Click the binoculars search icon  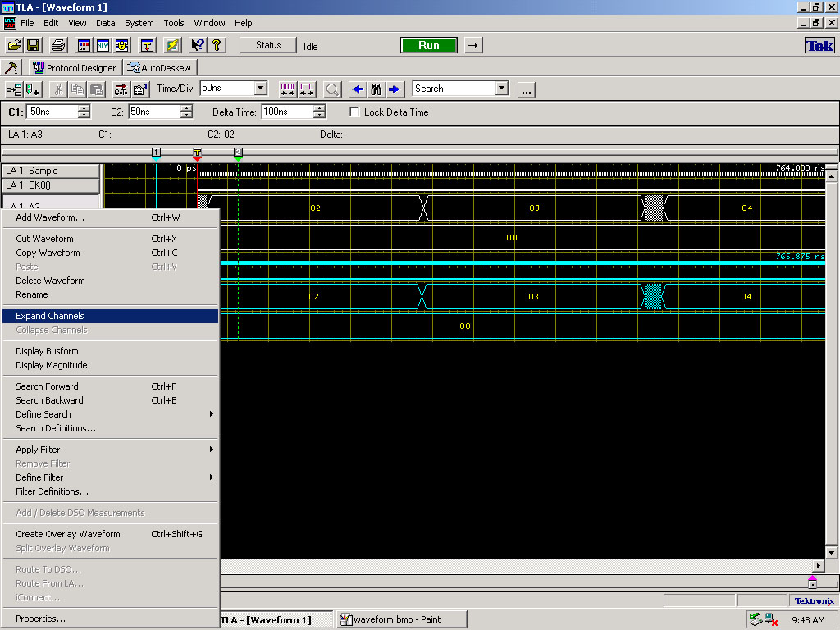click(x=377, y=89)
